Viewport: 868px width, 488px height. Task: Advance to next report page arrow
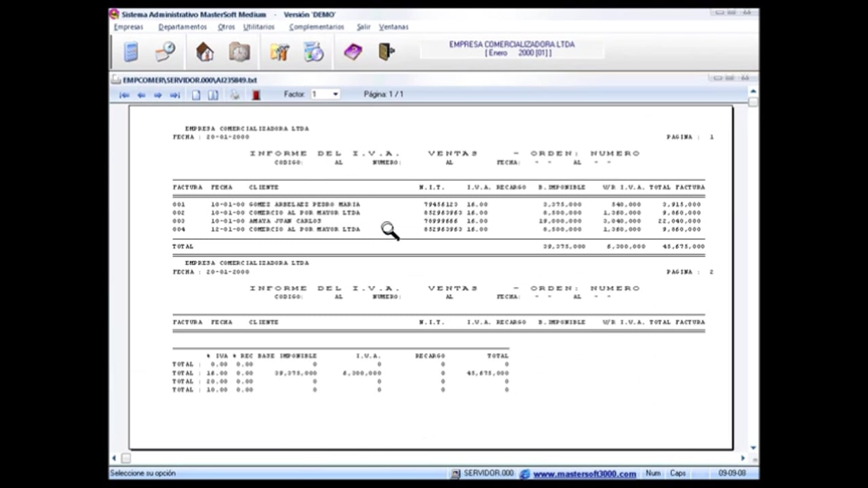[x=158, y=95]
